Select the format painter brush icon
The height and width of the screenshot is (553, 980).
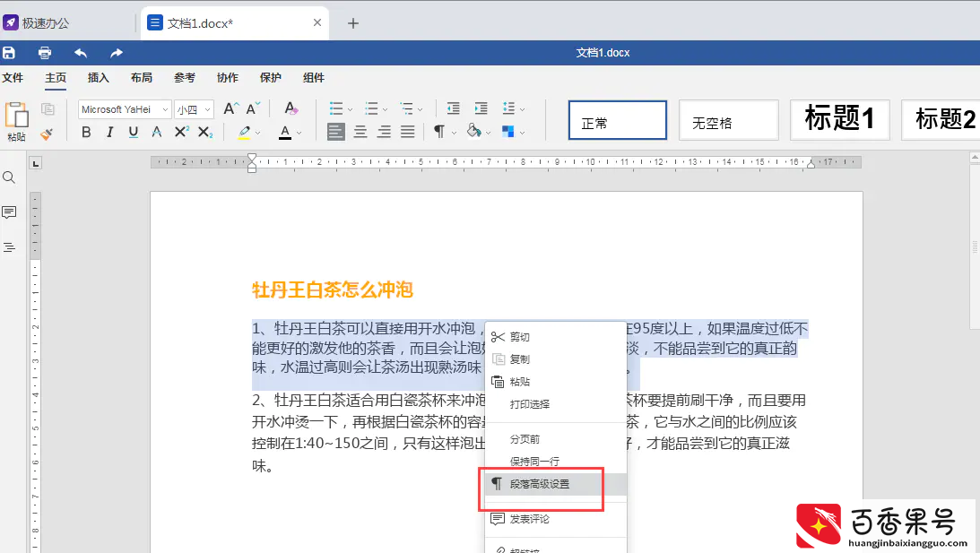point(47,133)
